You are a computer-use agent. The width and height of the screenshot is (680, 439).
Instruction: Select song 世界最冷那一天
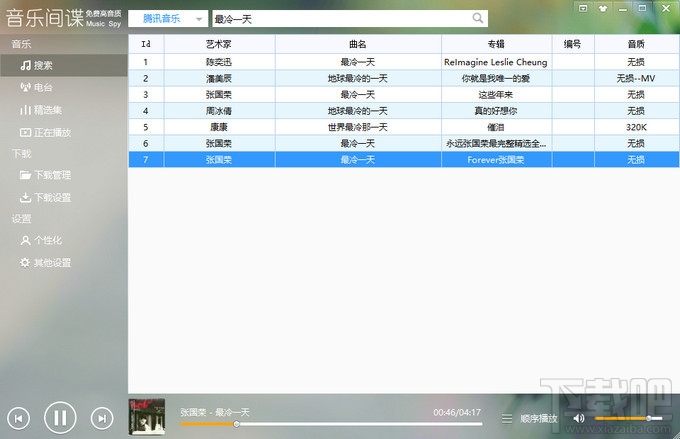(358, 127)
